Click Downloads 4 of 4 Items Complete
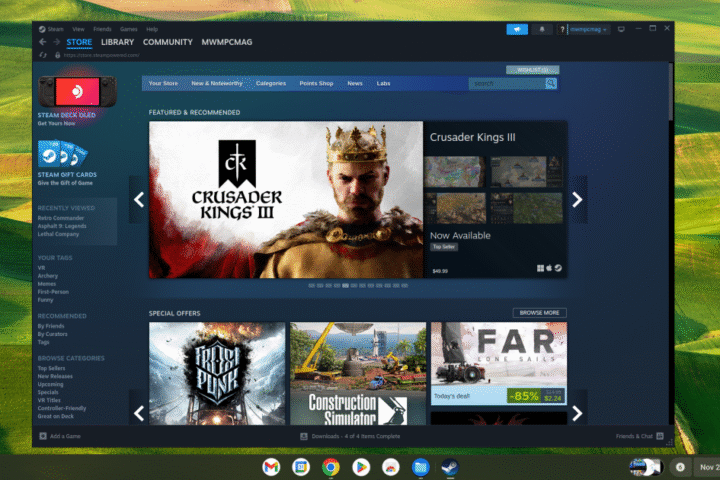 coord(356,436)
